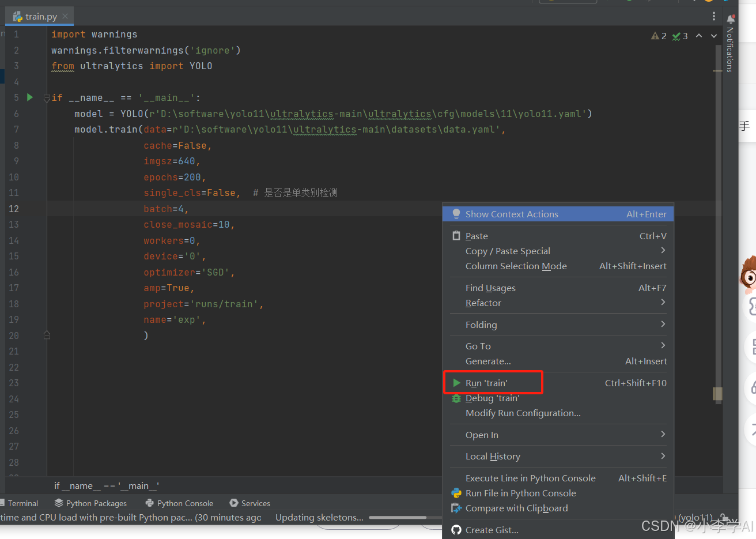Open the Terminal tool window
This screenshot has width=756, height=539.
[21, 503]
